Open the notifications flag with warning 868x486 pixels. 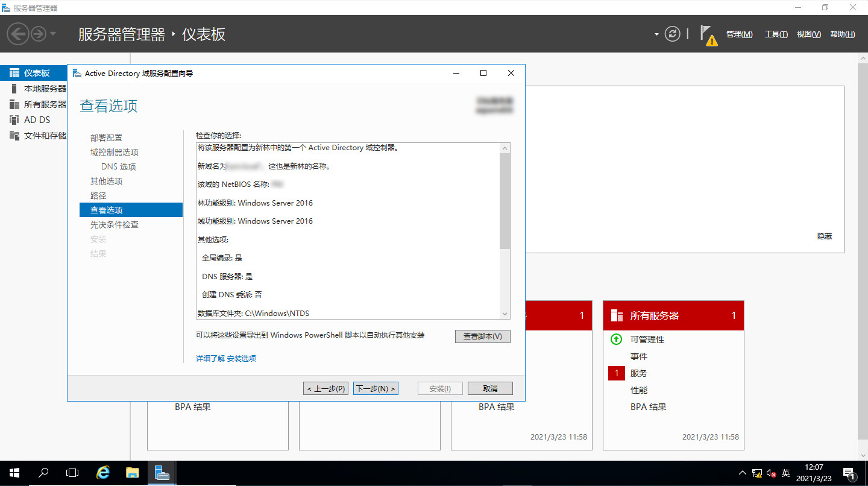pyautogui.click(x=708, y=35)
